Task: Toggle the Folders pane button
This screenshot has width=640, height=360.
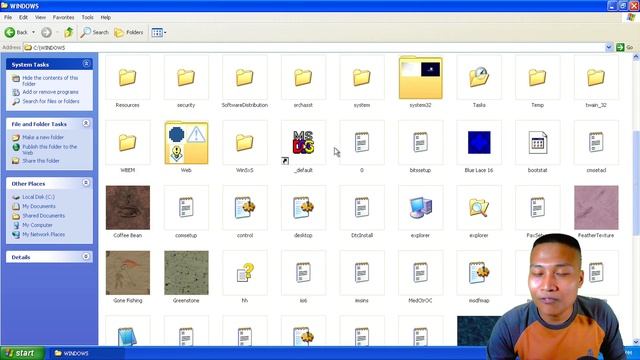Action: pos(129,32)
